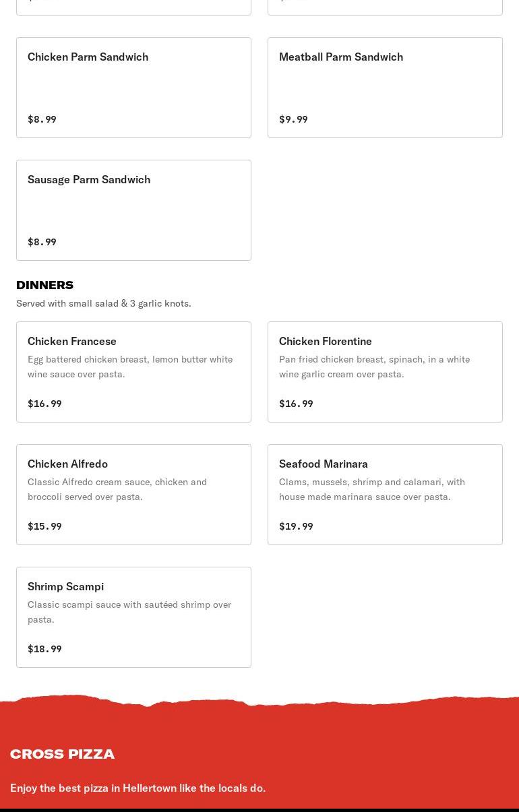Pick the Chicken Alfredo dinner title
Screen dimensions: 519x812
pos(67,464)
